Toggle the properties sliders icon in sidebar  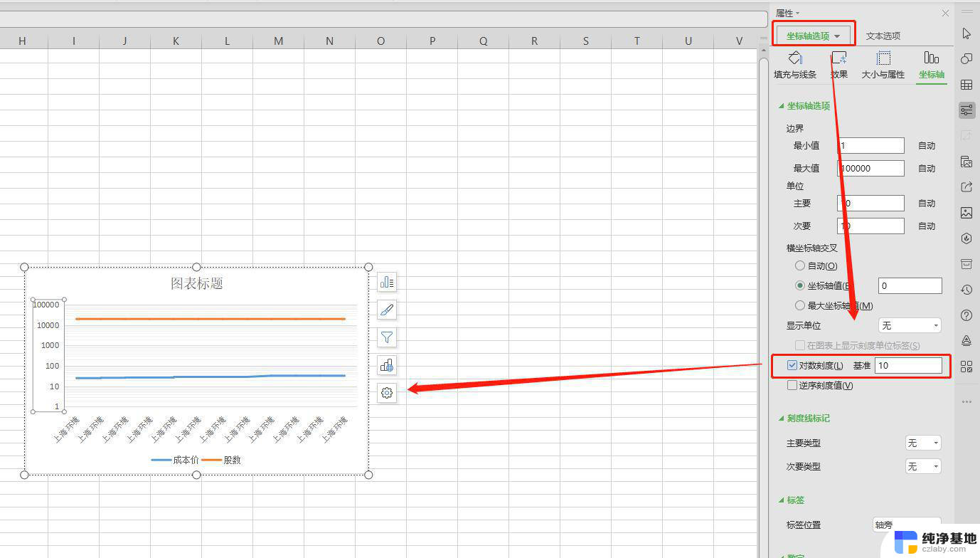point(966,110)
